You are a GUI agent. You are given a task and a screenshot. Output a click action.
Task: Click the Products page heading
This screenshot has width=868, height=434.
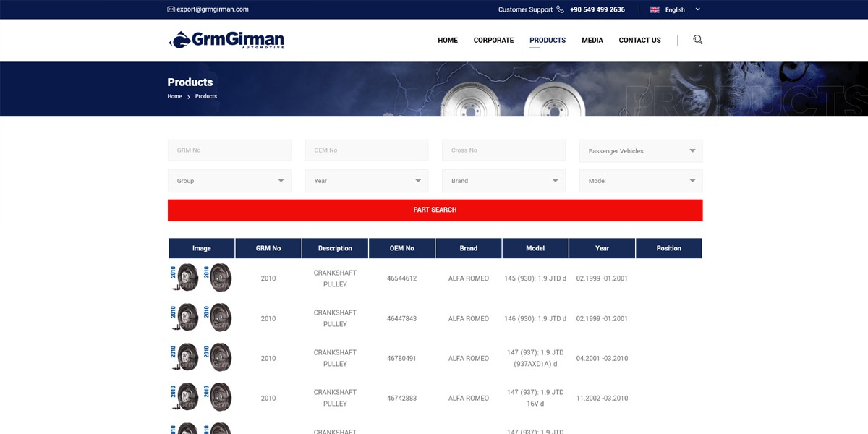click(x=190, y=82)
